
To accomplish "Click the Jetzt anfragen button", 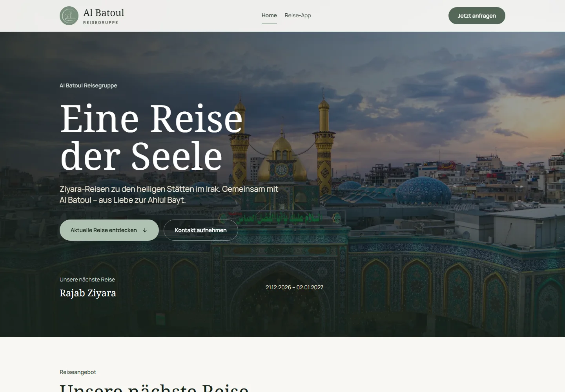I will 477,16.
